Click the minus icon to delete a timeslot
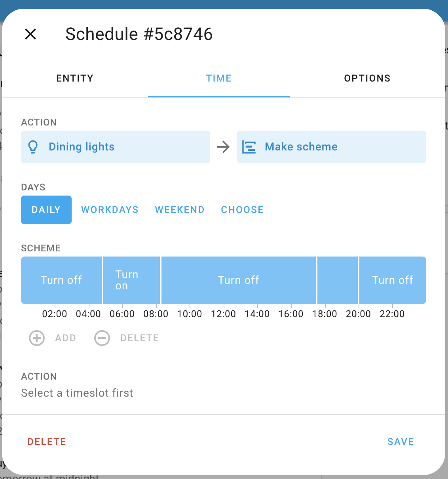The width and height of the screenshot is (448, 479). tap(102, 338)
